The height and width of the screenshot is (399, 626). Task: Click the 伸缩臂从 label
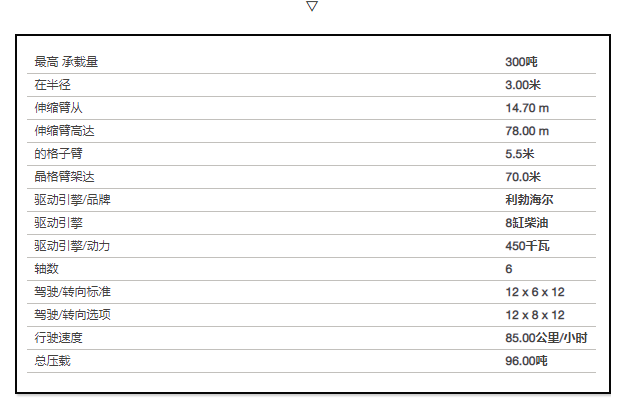(58, 108)
